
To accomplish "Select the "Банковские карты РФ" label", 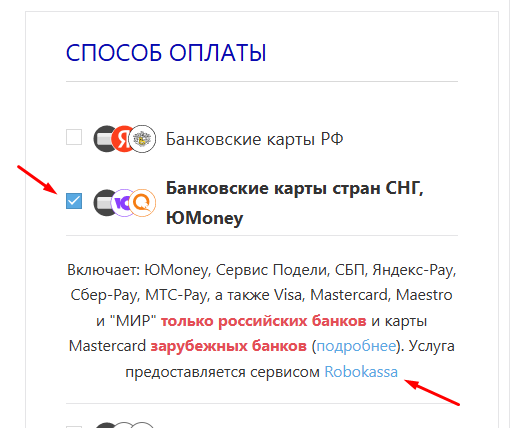I will tap(255, 139).
